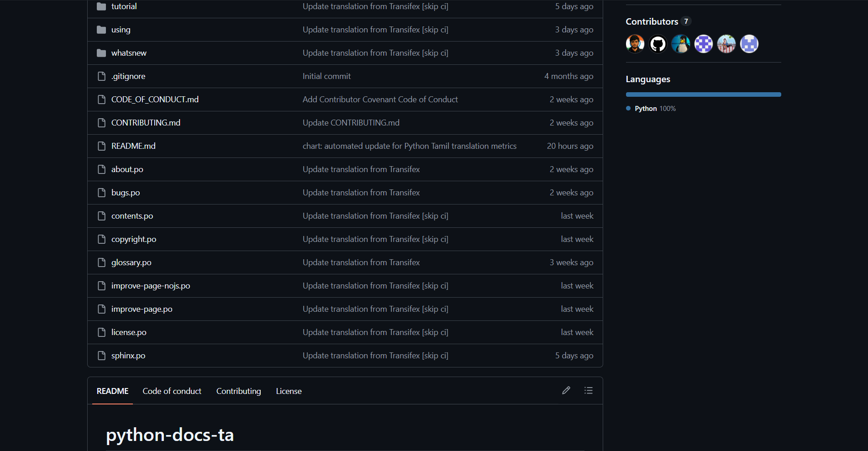868x451 pixels.
Task: Open the whatsnew folder
Action: click(x=129, y=53)
